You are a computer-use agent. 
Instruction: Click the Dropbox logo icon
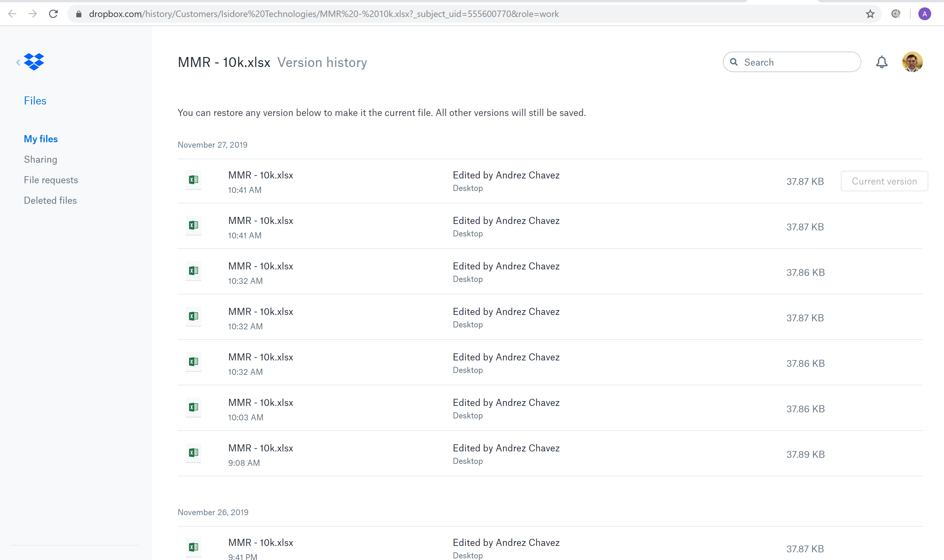click(34, 62)
